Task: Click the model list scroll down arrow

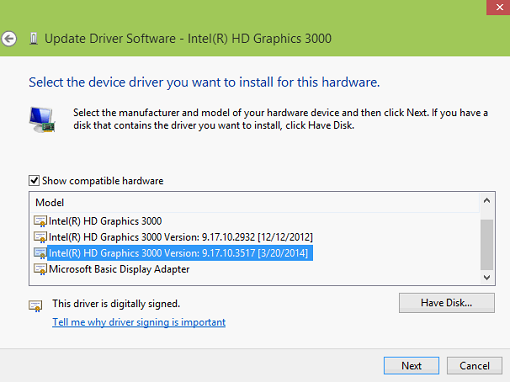Action: pyautogui.click(x=487, y=277)
